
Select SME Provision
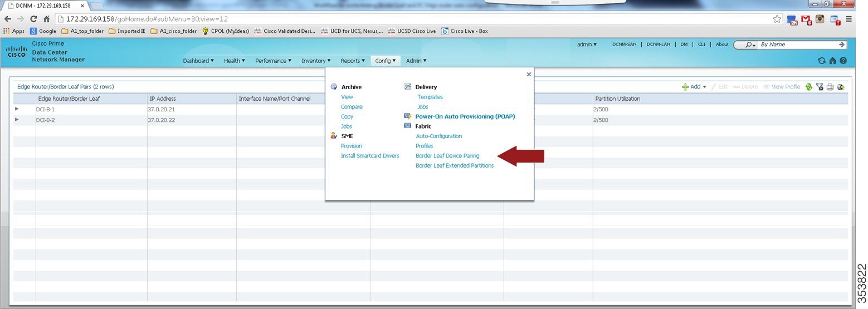tap(352, 146)
